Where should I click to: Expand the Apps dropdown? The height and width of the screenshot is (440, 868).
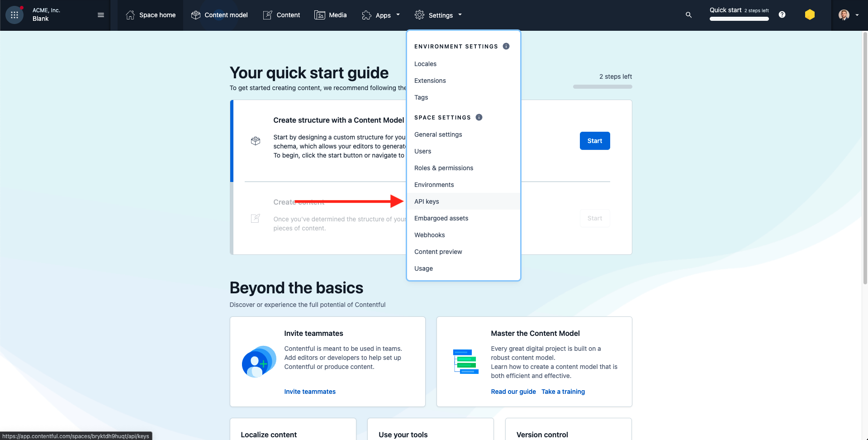point(381,15)
